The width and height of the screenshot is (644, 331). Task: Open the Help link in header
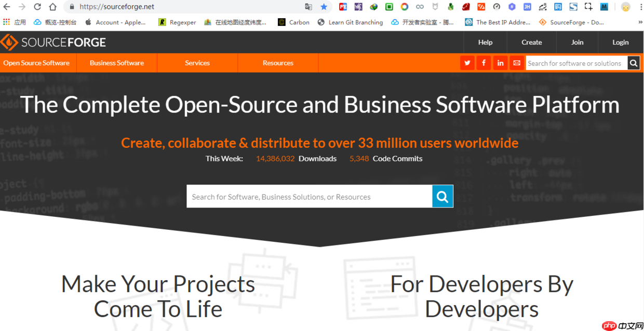click(x=485, y=42)
